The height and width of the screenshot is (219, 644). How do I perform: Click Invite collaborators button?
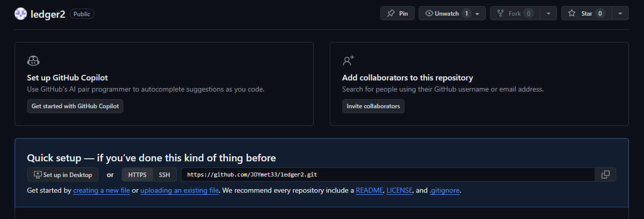[x=373, y=106]
